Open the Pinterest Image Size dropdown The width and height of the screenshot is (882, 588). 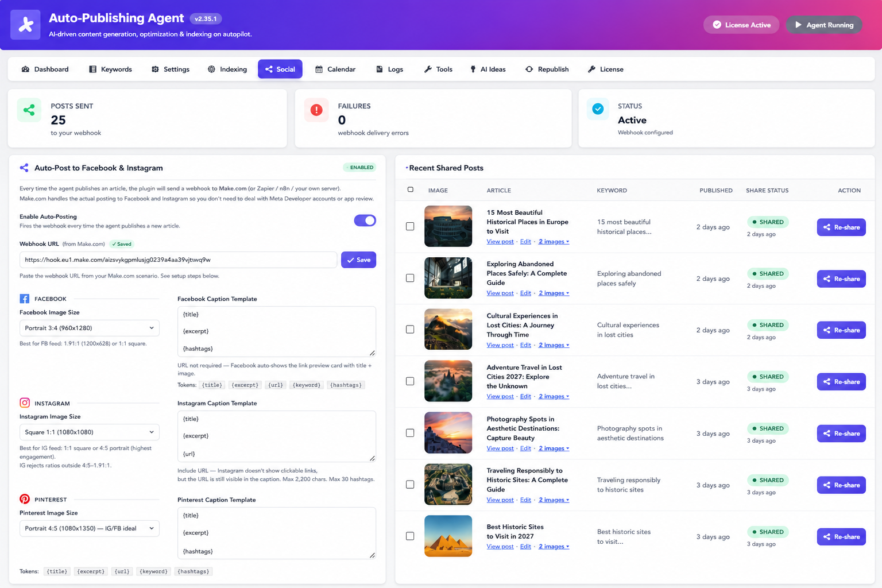tap(90, 528)
